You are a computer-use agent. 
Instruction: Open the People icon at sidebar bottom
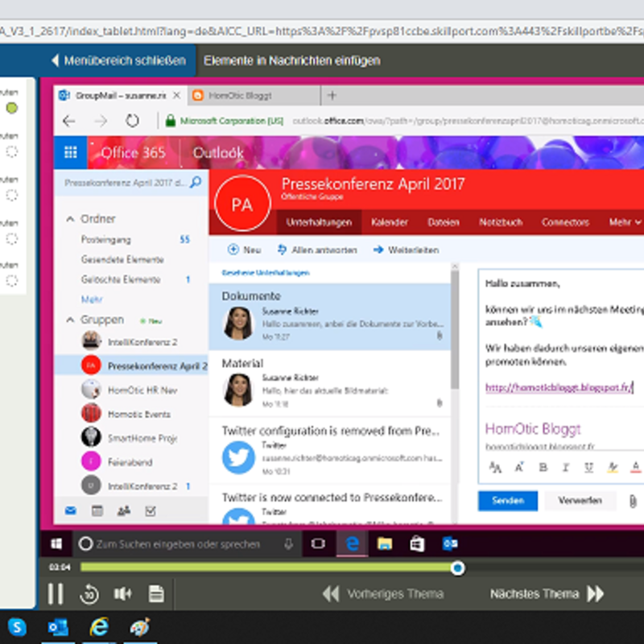click(124, 510)
